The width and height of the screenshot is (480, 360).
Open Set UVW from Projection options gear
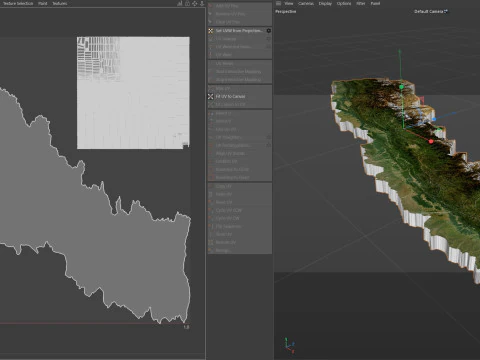coord(269,31)
